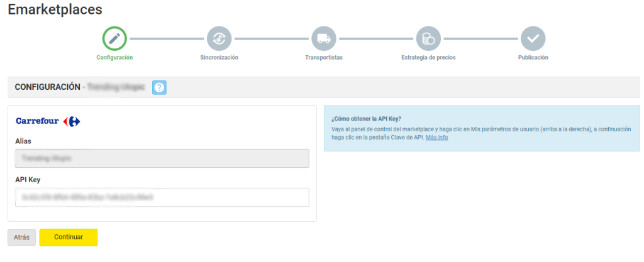The width and height of the screenshot is (644, 262).
Task: Go to the Configuración step label
Action: [x=114, y=57]
